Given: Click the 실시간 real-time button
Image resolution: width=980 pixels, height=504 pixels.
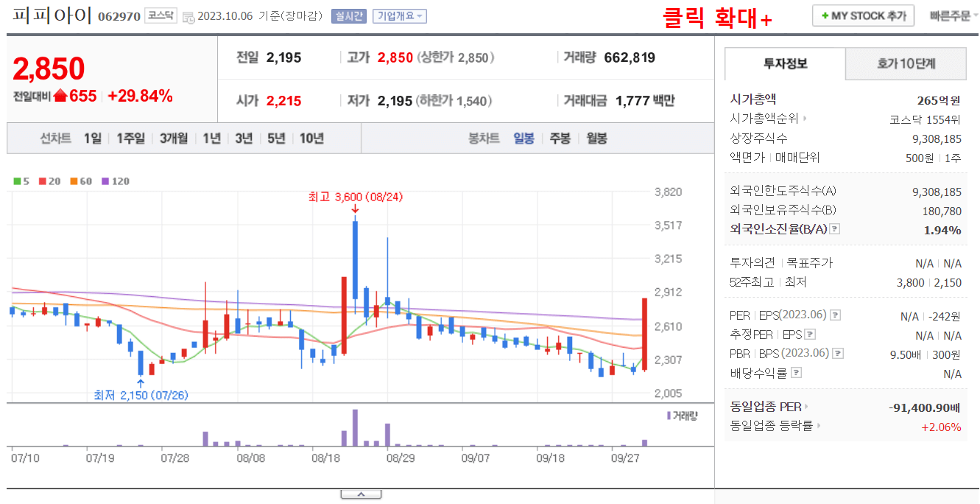Looking at the screenshot, I should [x=349, y=16].
